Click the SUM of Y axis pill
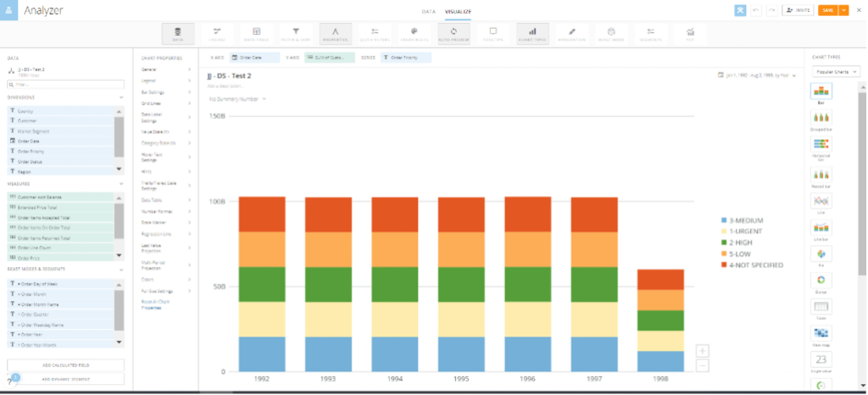The height and width of the screenshot is (395, 868). pos(330,58)
